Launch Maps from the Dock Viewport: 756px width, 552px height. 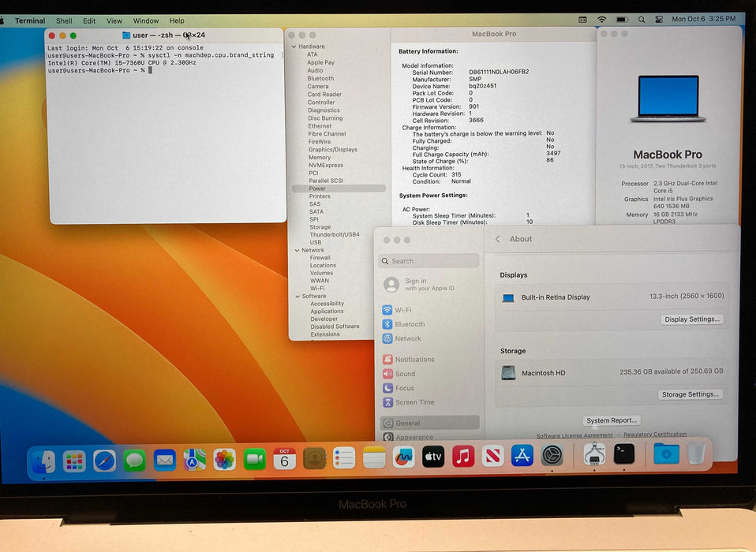pos(195,460)
